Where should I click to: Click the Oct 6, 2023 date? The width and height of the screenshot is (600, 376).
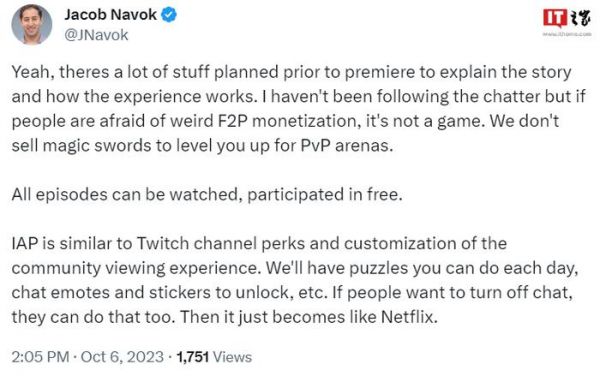(122, 357)
